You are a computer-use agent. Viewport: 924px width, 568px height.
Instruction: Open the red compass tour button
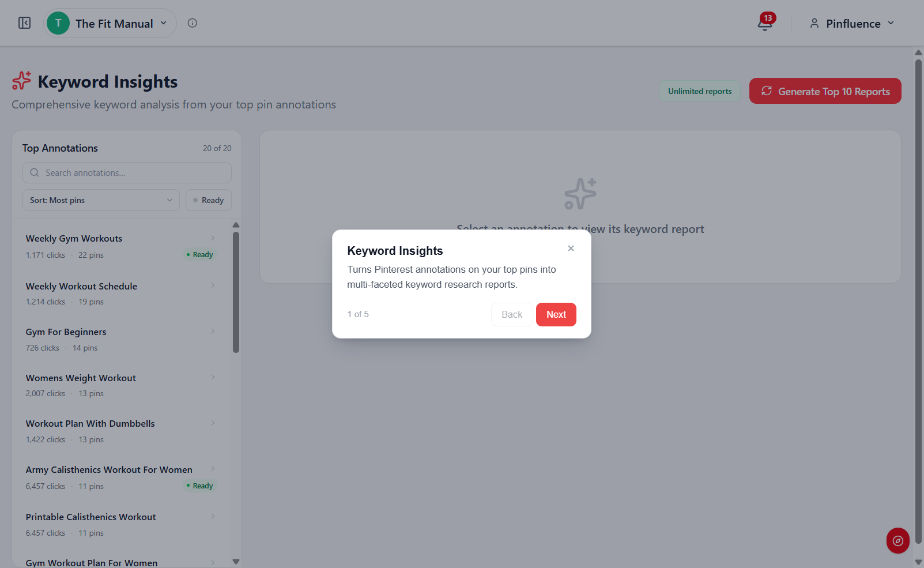[x=898, y=541]
